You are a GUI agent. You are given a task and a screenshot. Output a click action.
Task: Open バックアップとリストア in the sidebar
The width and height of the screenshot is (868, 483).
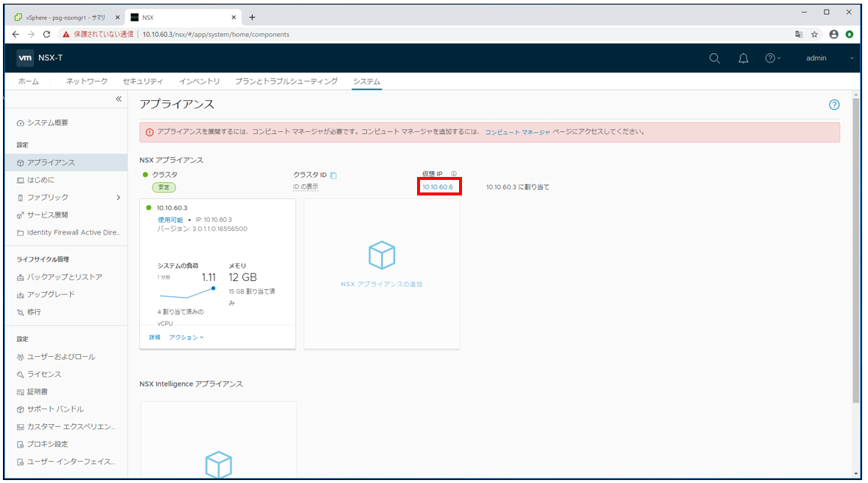tap(66, 277)
